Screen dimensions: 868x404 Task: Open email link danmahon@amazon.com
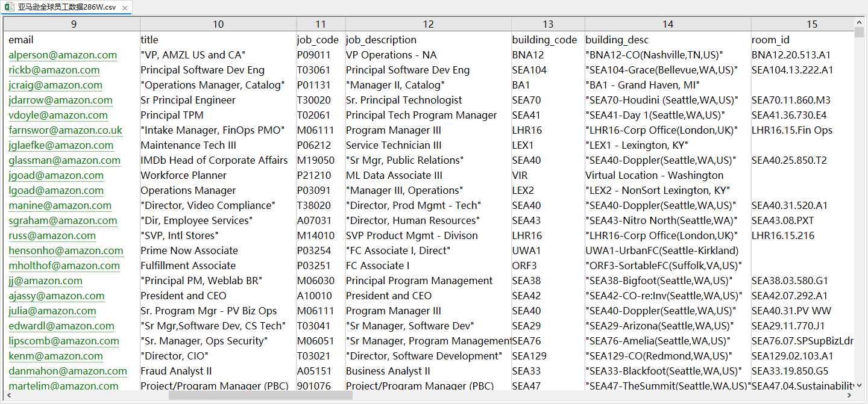coord(68,371)
